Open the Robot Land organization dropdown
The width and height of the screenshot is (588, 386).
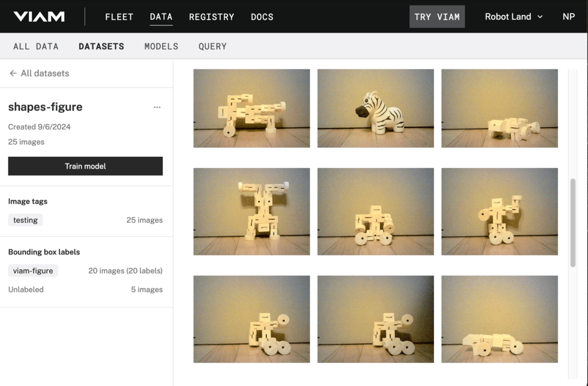click(513, 16)
